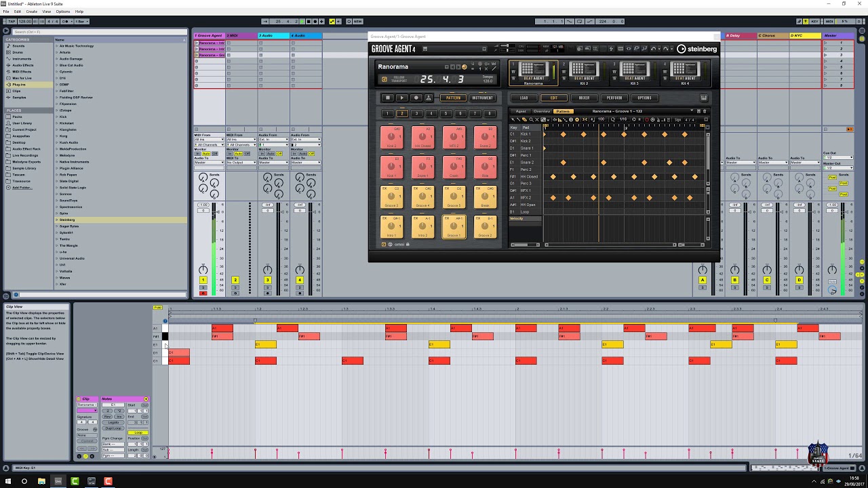
Task: Open global quantization 1 Bar menu
Action: (x=81, y=22)
